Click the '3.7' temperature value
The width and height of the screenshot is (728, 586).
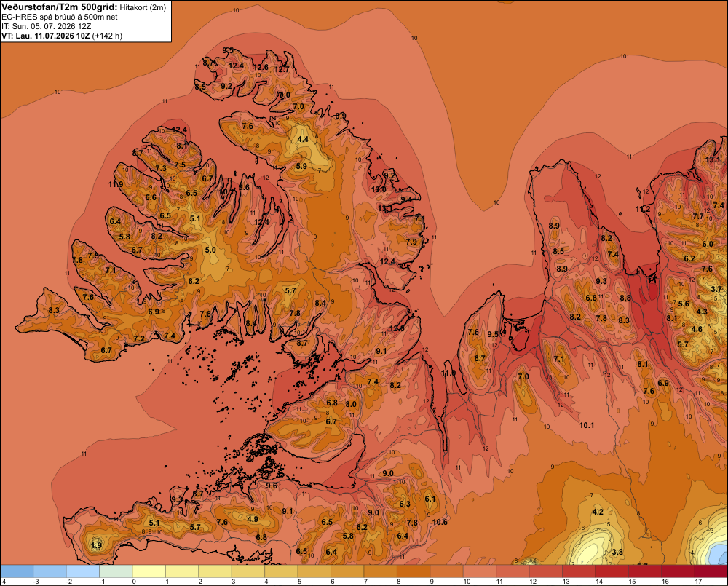(x=717, y=289)
